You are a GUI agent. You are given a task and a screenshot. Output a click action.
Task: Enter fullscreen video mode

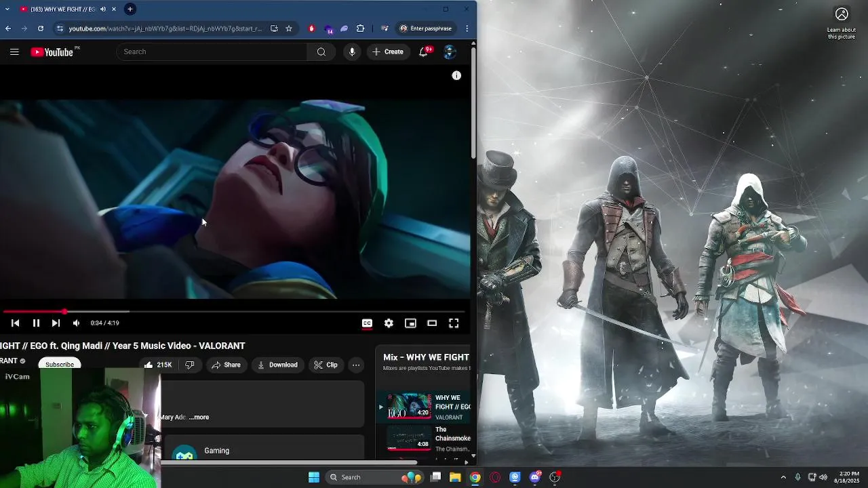pos(454,323)
